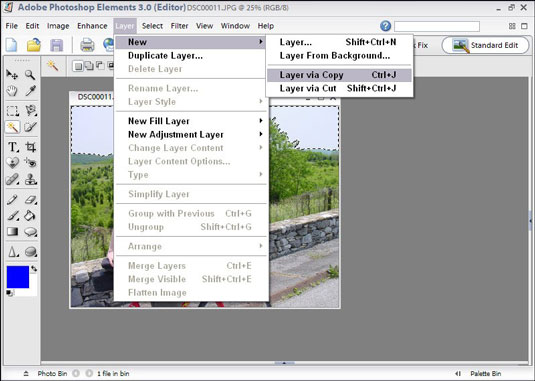
Task: Choose Layer via Cut
Action: (339, 88)
